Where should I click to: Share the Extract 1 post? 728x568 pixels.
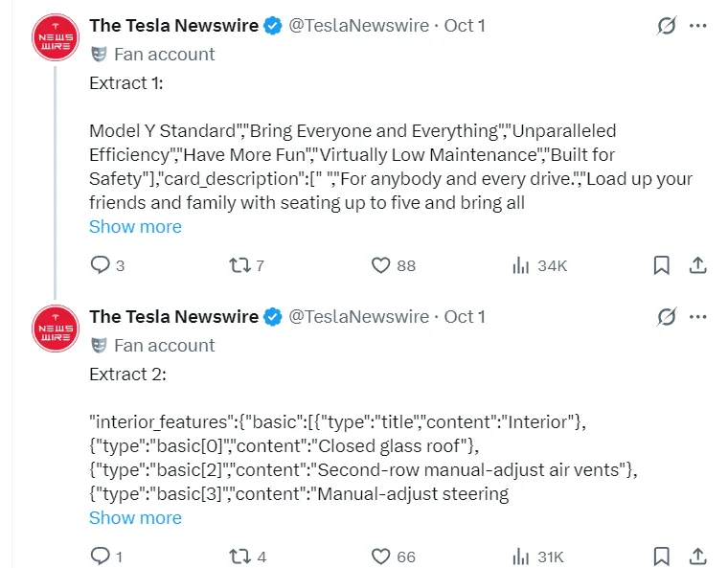(698, 265)
